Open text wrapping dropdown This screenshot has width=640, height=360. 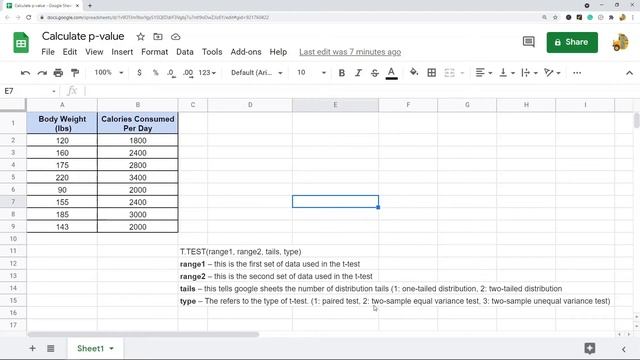coord(530,73)
